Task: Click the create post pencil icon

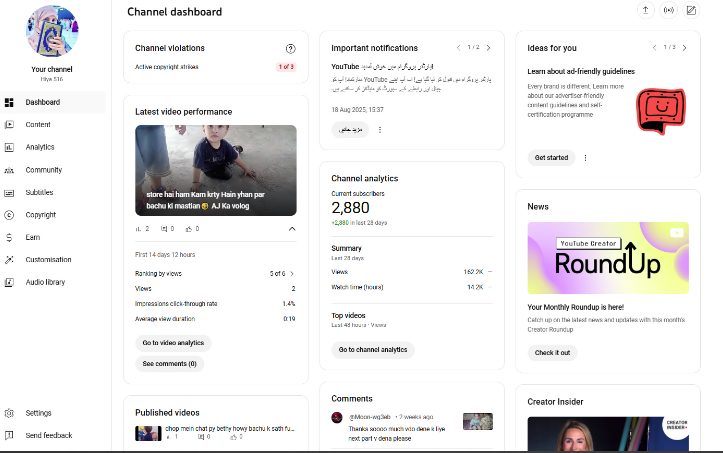Action: (x=691, y=10)
